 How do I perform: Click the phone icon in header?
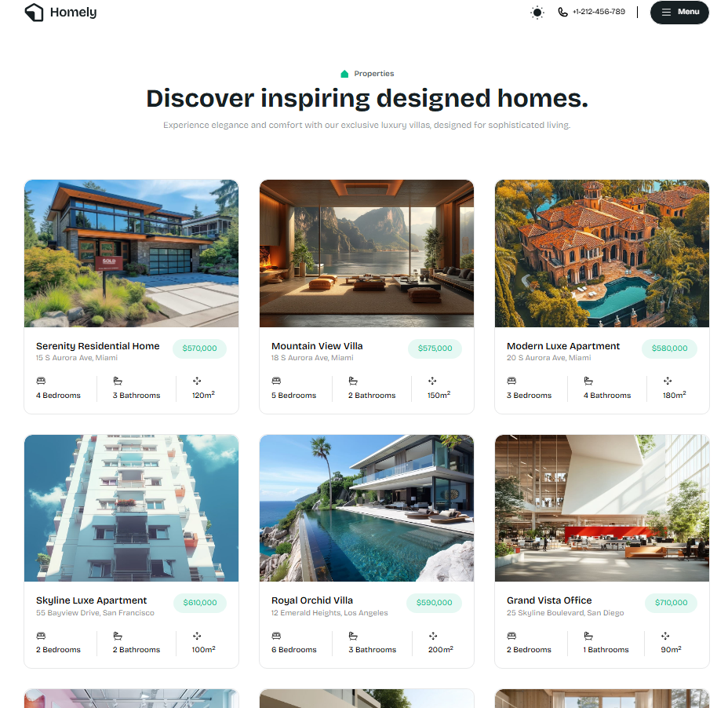tap(562, 13)
